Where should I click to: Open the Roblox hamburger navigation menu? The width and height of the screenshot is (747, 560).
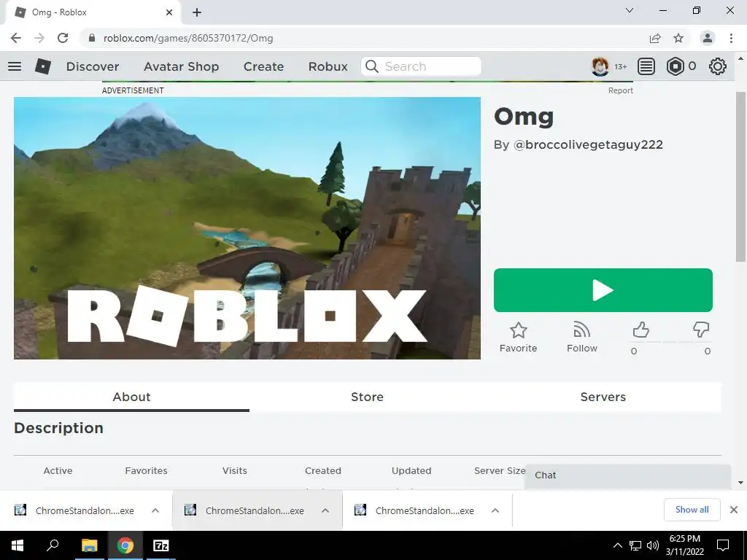coord(15,66)
